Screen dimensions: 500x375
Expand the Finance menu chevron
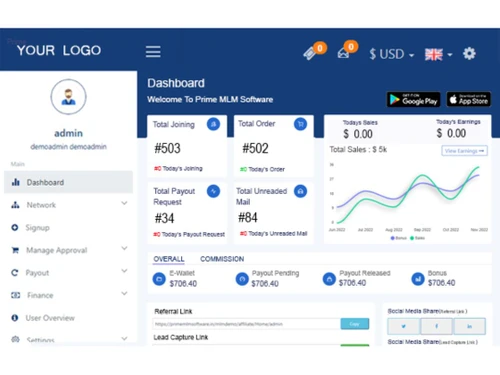(x=124, y=293)
